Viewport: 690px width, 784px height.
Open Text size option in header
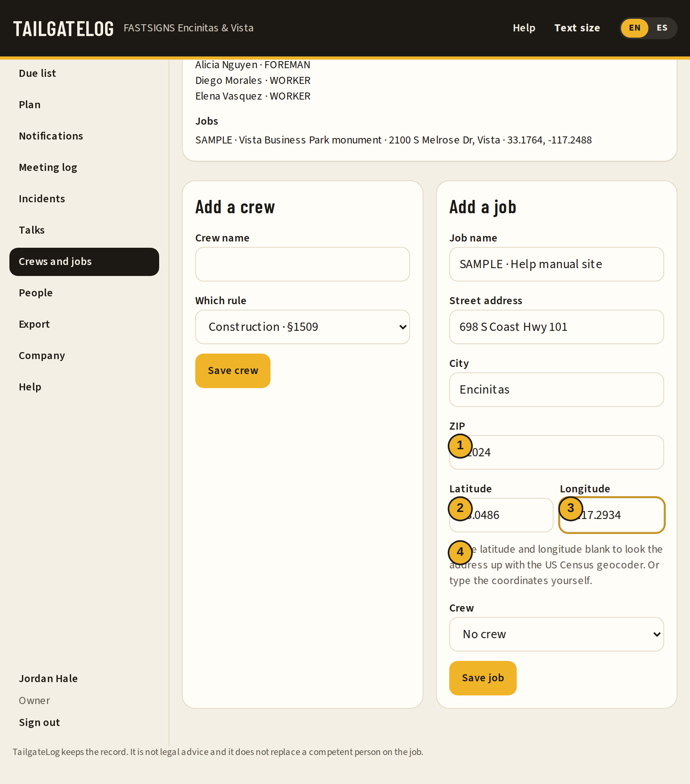coord(577,28)
